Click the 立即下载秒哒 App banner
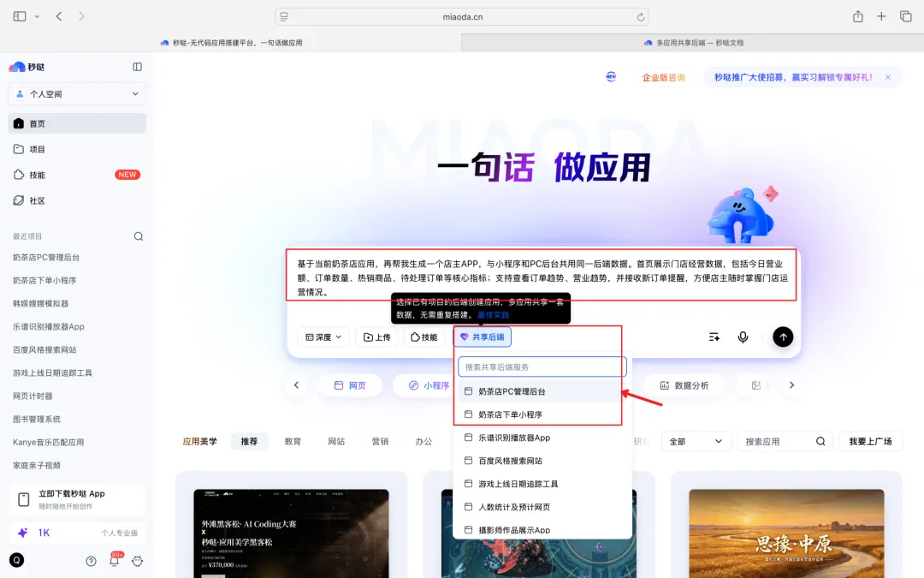Screen dimensions: 924x578 [x=77, y=499]
